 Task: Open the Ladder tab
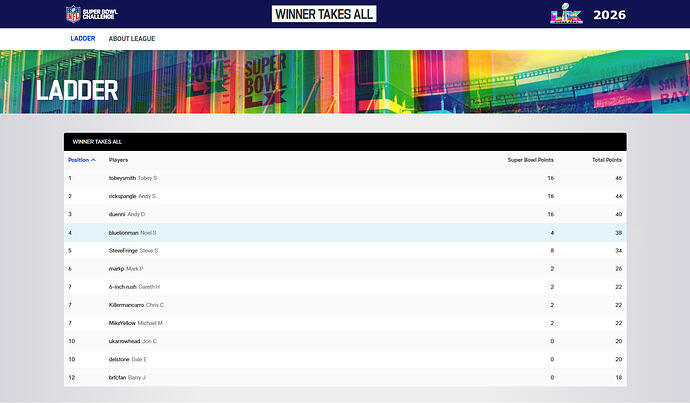(x=83, y=39)
